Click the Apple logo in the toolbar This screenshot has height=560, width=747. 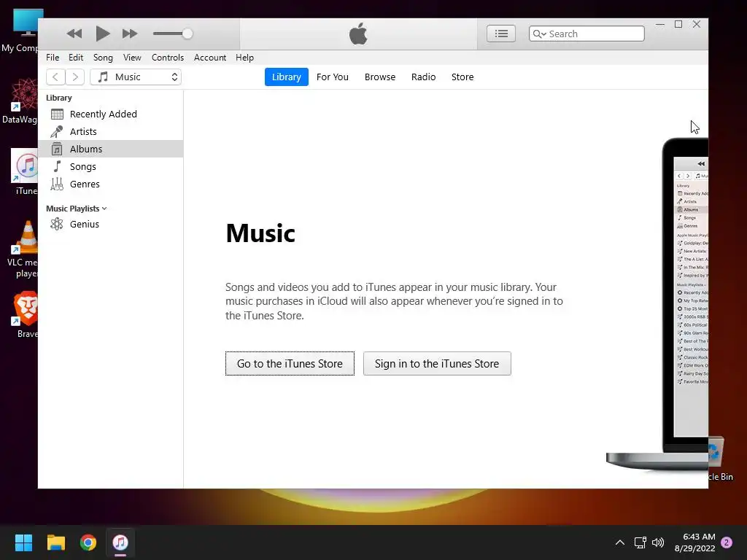tap(358, 34)
